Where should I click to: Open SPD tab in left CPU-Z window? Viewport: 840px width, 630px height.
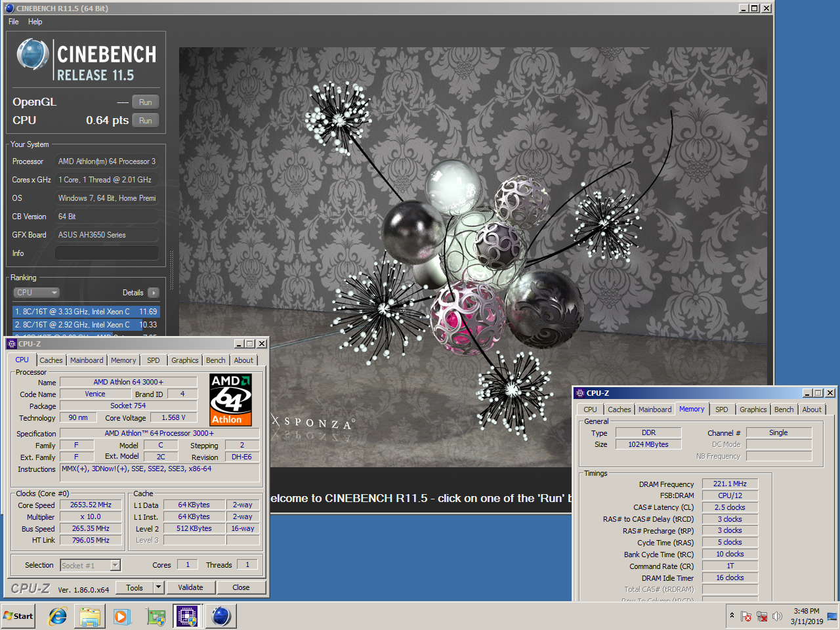click(154, 360)
